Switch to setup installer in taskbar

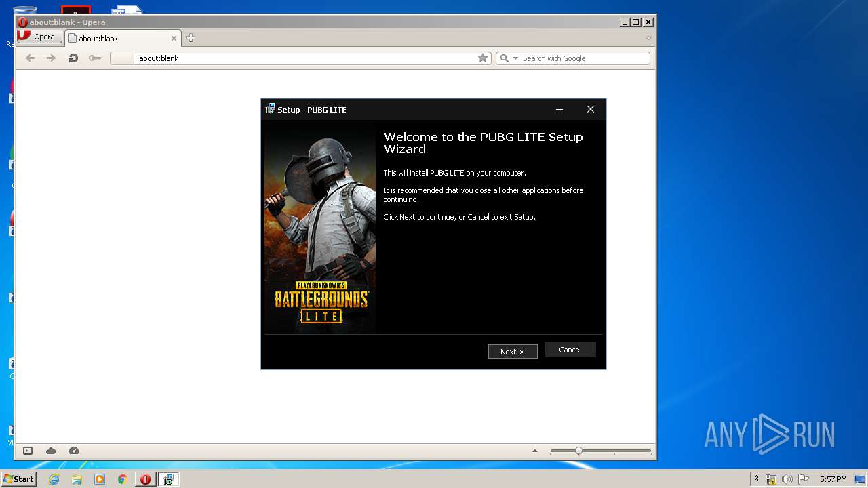coord(169,479)
